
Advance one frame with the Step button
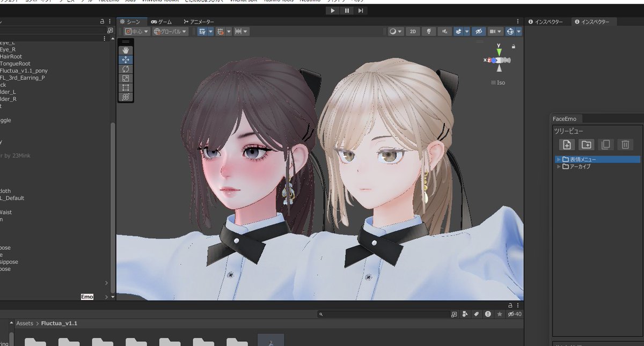pyautogui.click(x=361, y=10)
